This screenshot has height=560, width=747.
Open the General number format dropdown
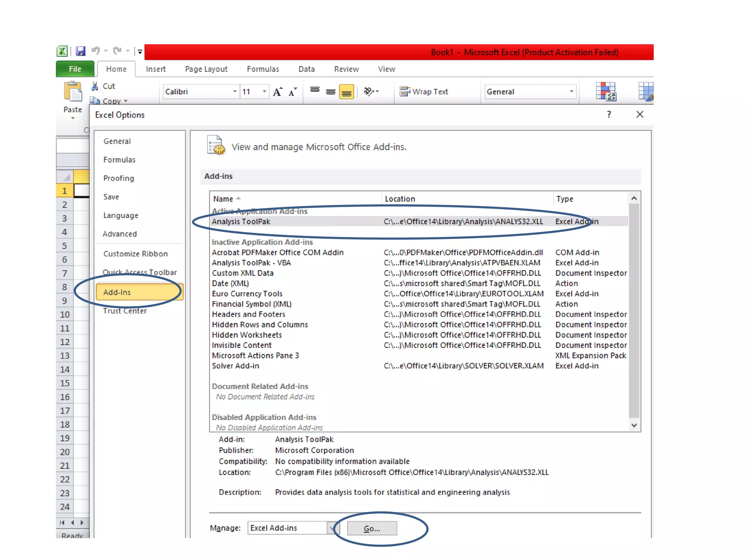pyautogui.click(x=571, y=92)
